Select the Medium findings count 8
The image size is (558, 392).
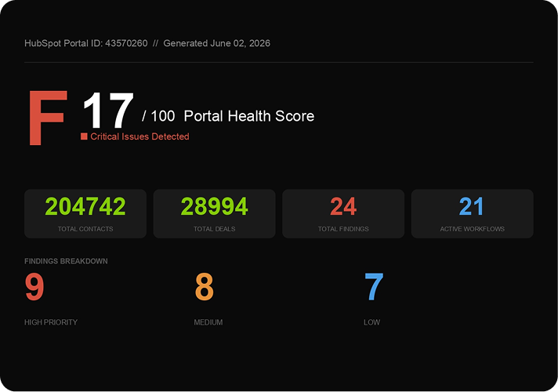point(205,287)
